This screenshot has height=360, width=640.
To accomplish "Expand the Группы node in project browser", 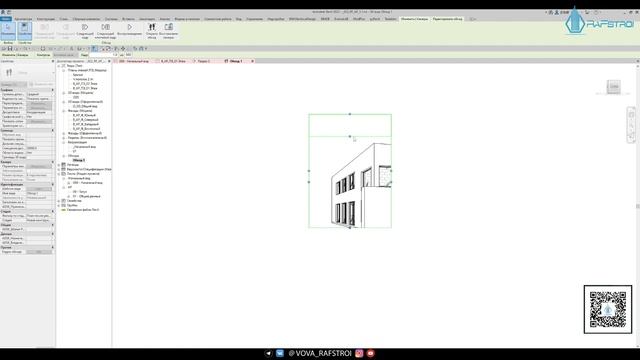I will click(59, 205).
